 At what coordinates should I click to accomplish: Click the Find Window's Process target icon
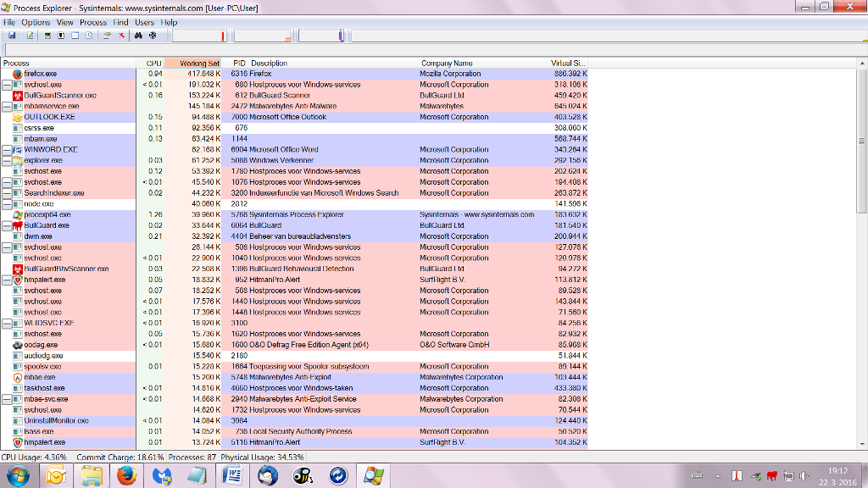153,36
